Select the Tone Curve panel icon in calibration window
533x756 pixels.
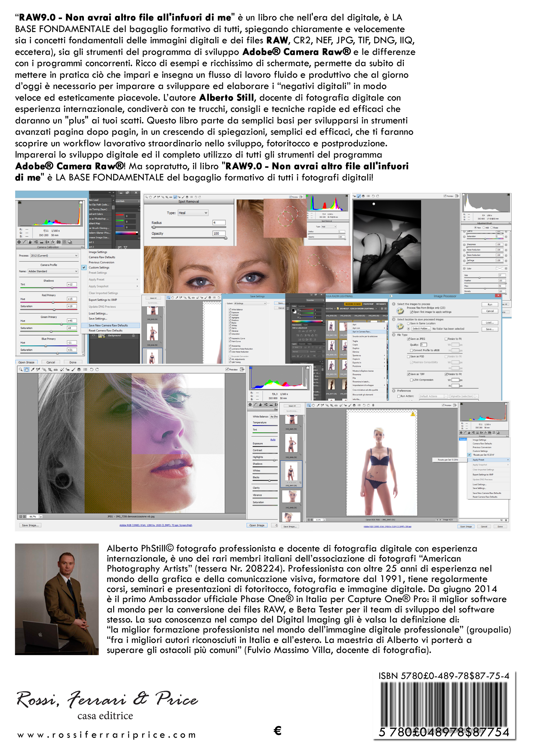(x=25, y=242)
